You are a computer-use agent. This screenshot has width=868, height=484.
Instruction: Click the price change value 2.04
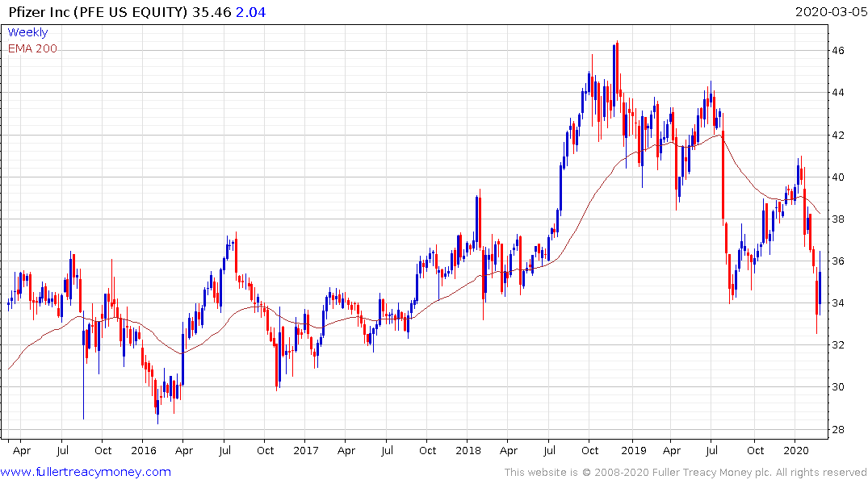pos(251,12)
